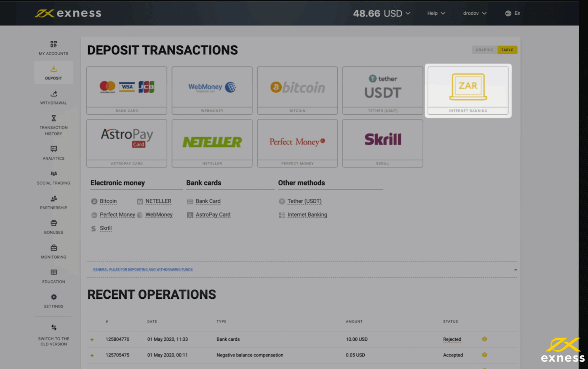Open general rules for depositing link
This screenshot has width=588, height=369.
143,270
